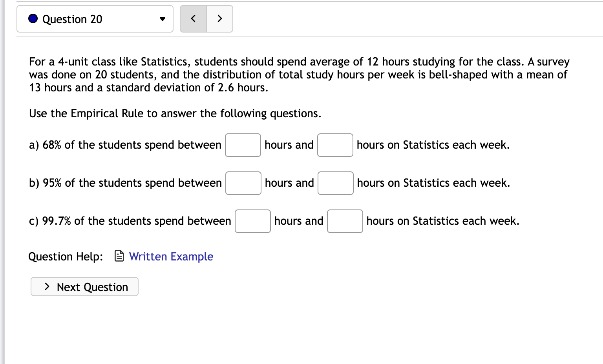The image size is (603, 364).
Task: Click the black triangle arrow in question selector
Action: (162, 19)
